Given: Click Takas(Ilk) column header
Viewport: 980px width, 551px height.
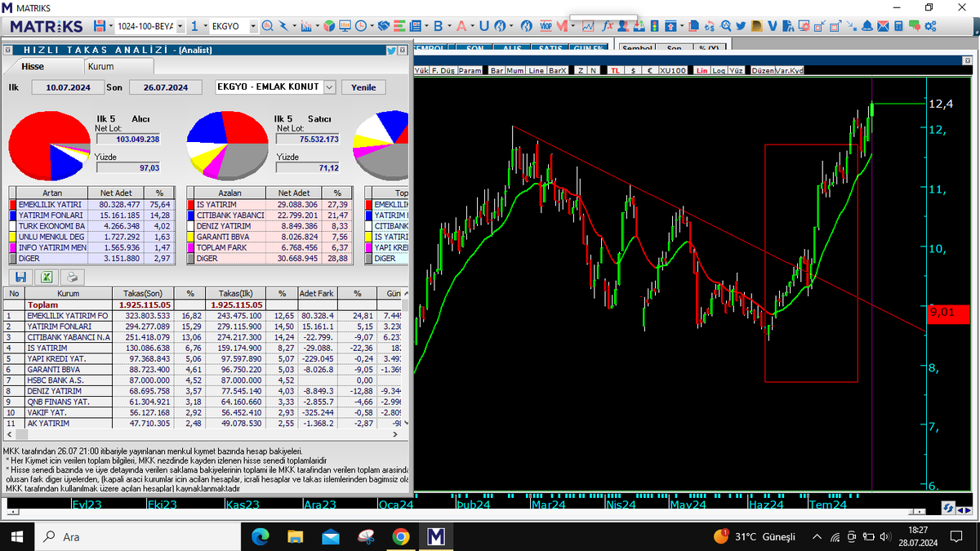Looking at the screenshot, I should (236, 292).
